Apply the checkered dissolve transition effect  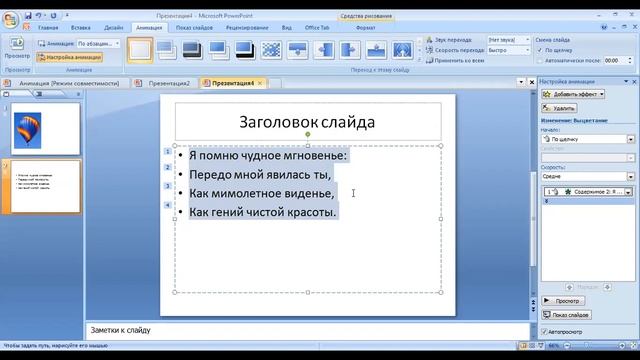pos(271,50)
